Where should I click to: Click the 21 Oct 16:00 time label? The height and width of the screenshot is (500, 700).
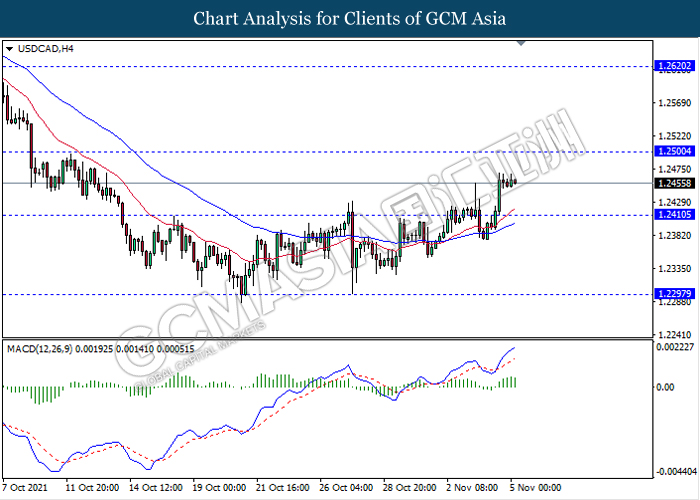(283, 488)
